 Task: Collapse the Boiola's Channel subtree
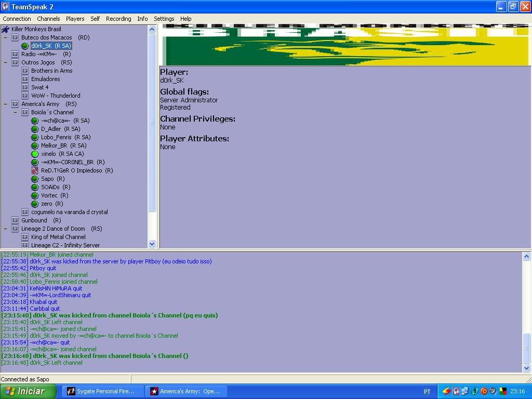pos(15,112)
